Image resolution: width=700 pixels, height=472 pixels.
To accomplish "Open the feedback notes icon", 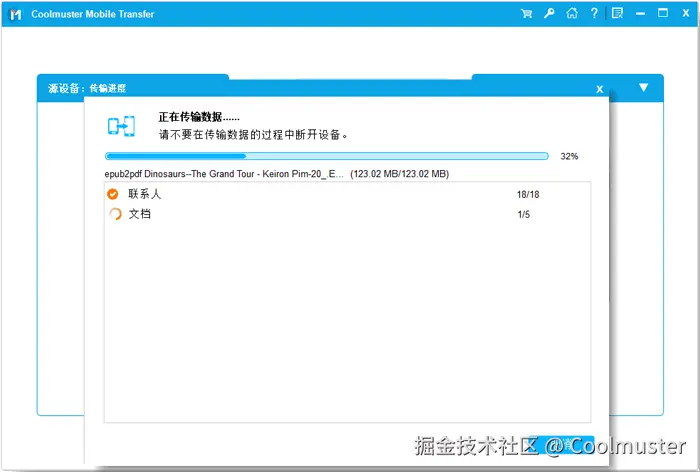I will pyautogui.click(x=617, y=13).
